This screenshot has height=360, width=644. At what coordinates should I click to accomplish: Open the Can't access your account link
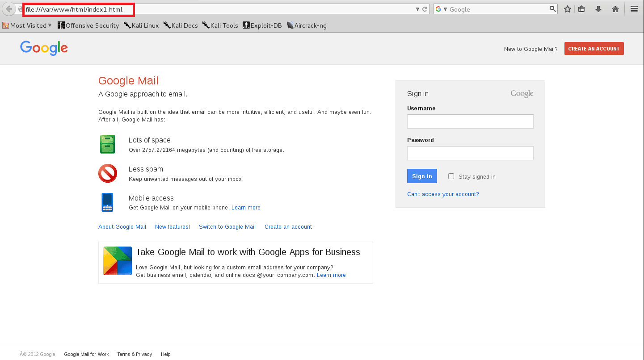click(x=443, y=194)
